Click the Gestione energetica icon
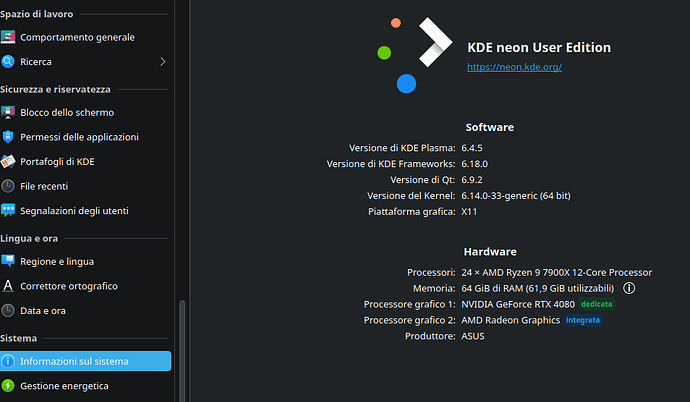 [x=8, y=386]
